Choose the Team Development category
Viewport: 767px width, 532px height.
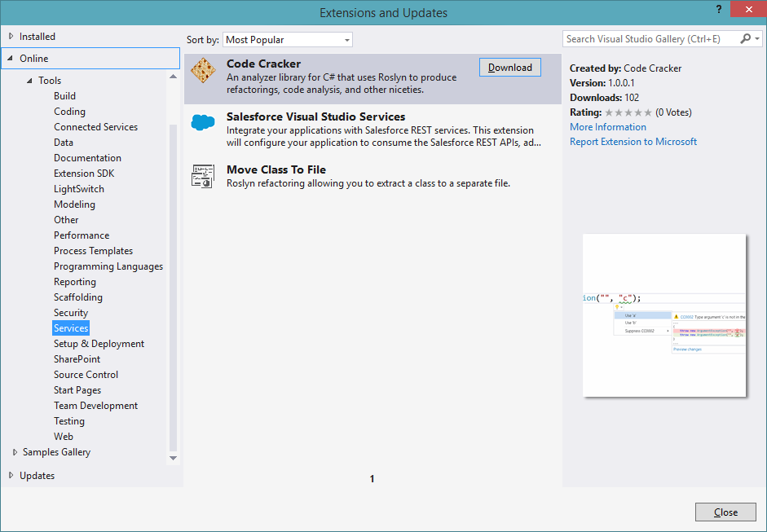[95, 406]
